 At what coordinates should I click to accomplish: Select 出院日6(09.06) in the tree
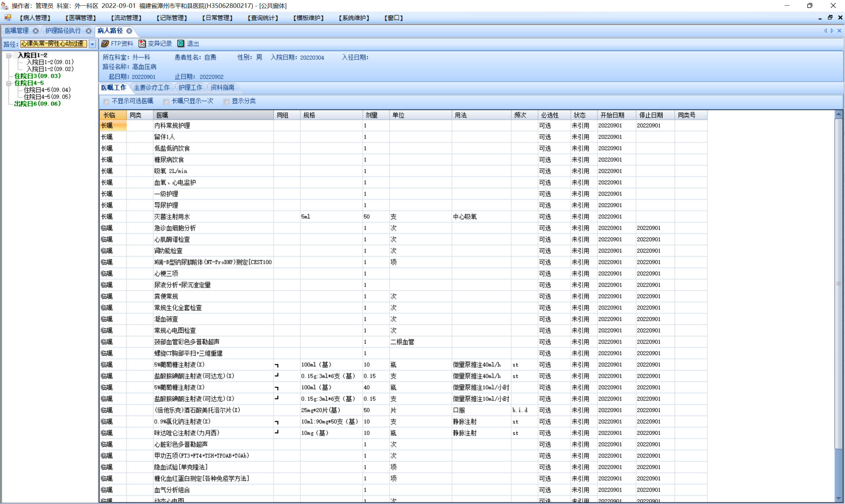pos(37,104)
